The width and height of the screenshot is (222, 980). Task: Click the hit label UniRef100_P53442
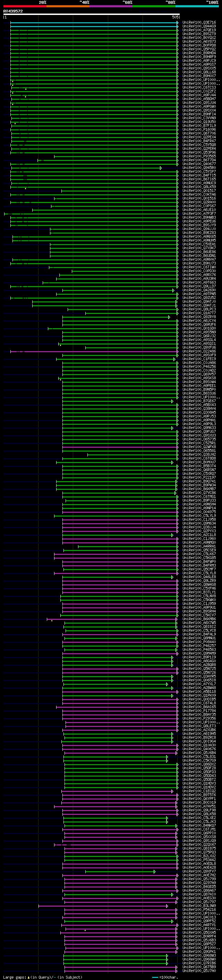click(199, 860)
